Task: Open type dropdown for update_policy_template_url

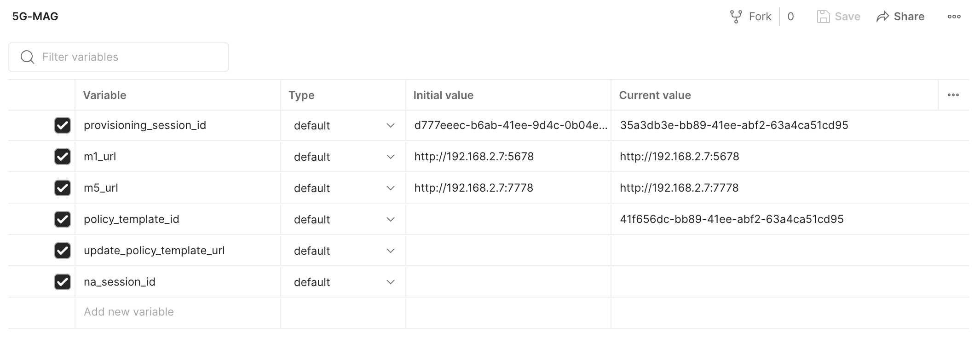Action: point(390,251)
